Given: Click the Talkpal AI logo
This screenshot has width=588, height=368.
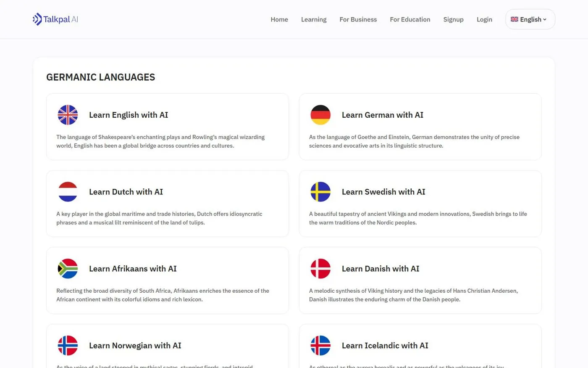Looking at the screenshot, I should (x=55, y=19).
